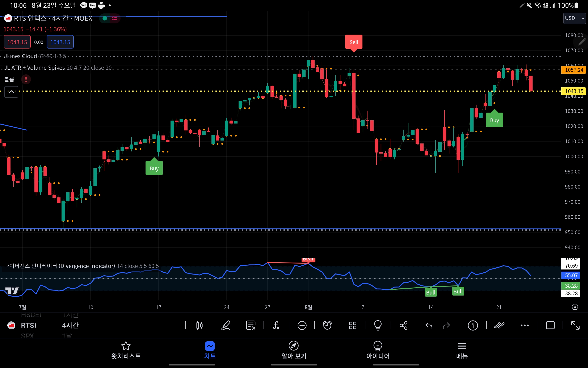
Task: Open the indicator templates wave icon
Action: (499, 325)
